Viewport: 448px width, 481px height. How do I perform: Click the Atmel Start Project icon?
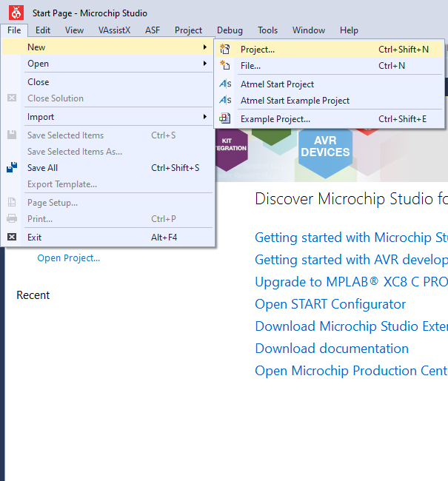[x=225, y=84]
